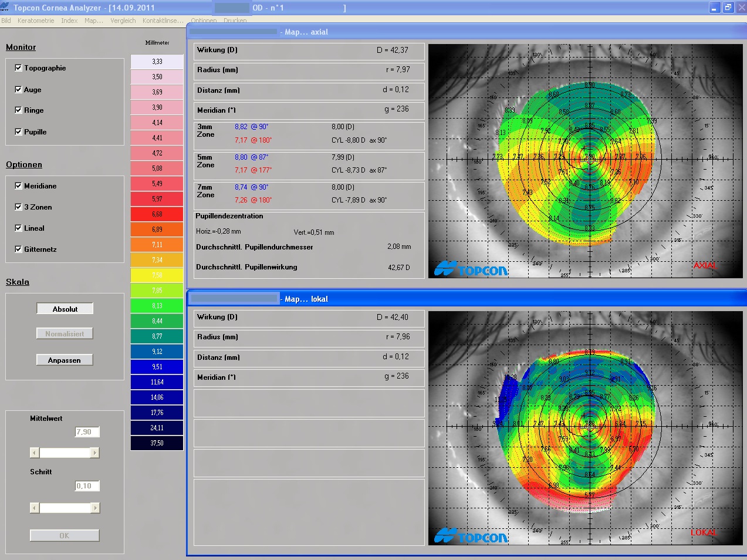Click the OK button under Schritt

point(65,535)
